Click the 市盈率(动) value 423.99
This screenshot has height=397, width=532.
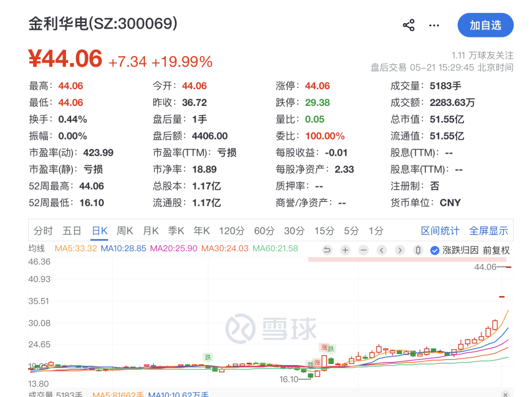pos(99,153)
